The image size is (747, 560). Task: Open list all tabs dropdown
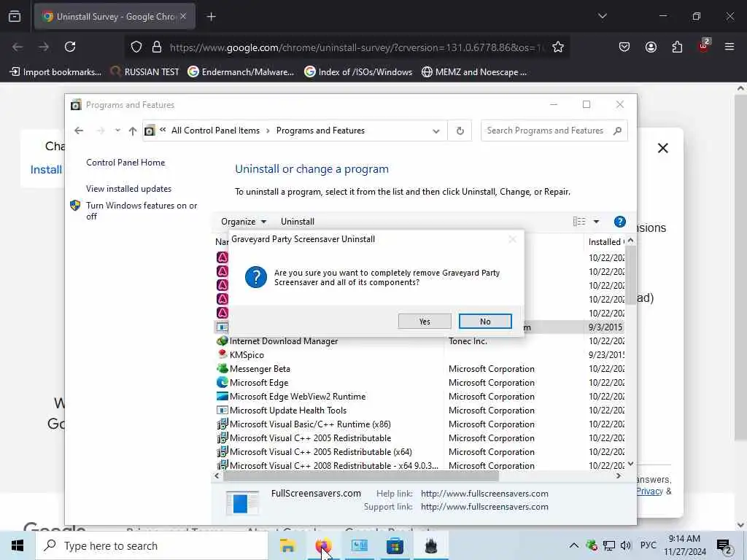coord(602,16)
